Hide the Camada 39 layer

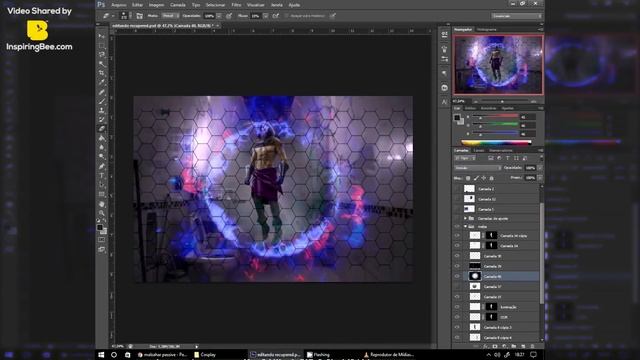457,266
